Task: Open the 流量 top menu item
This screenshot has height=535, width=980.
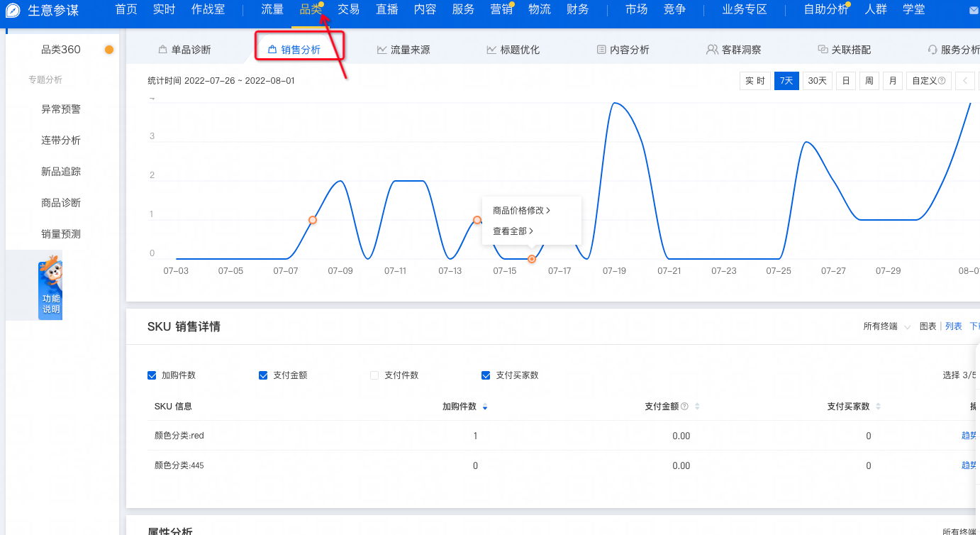Action: point(272,10)
